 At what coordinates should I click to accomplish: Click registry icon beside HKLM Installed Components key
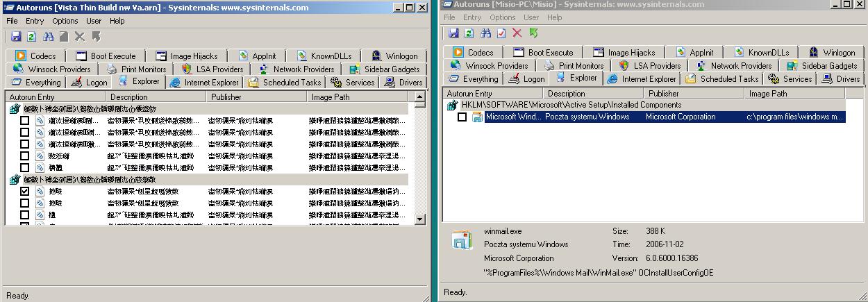pos(453,105)
